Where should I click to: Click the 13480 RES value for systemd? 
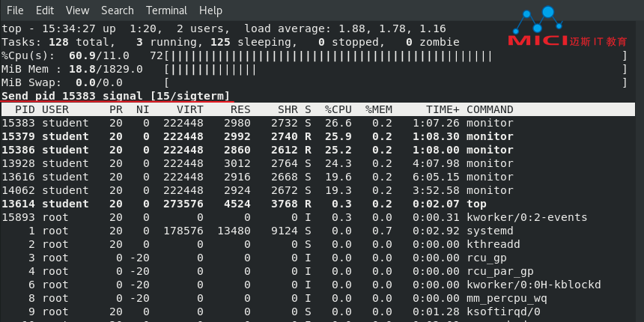coord(234,231)
